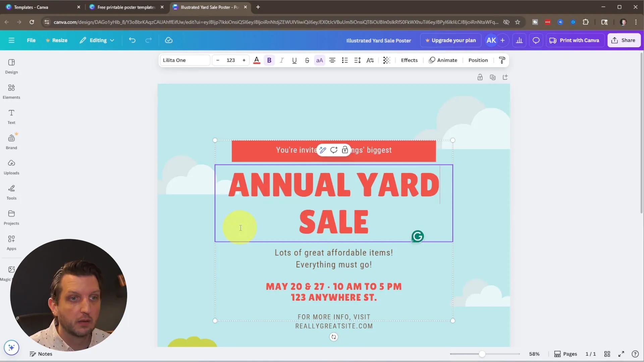Duplicate the page
The image size is (644, 362).
(492, 77)
